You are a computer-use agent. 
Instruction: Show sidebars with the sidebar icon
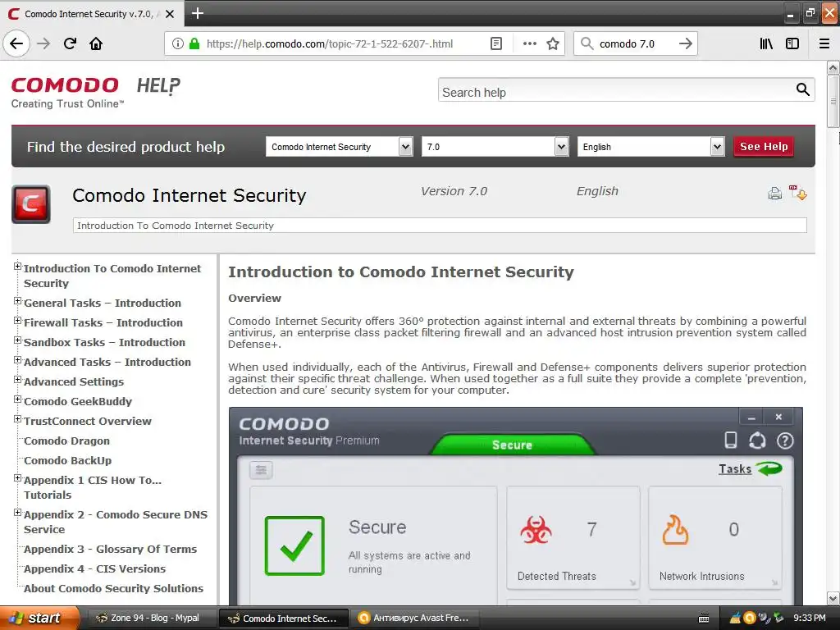click(792, 44)
